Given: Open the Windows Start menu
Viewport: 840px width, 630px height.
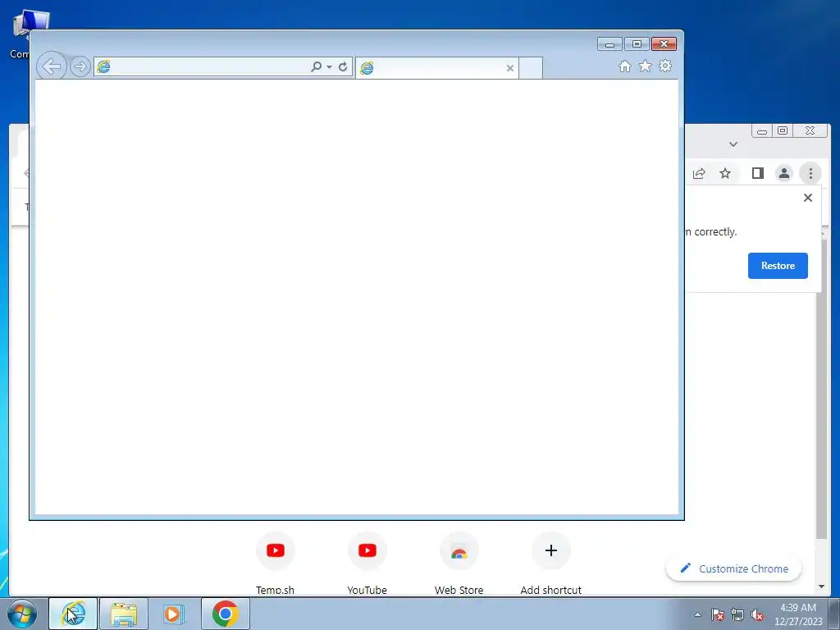Looking at the screenshot, I should pyautogui.click(x=22, y=614).
